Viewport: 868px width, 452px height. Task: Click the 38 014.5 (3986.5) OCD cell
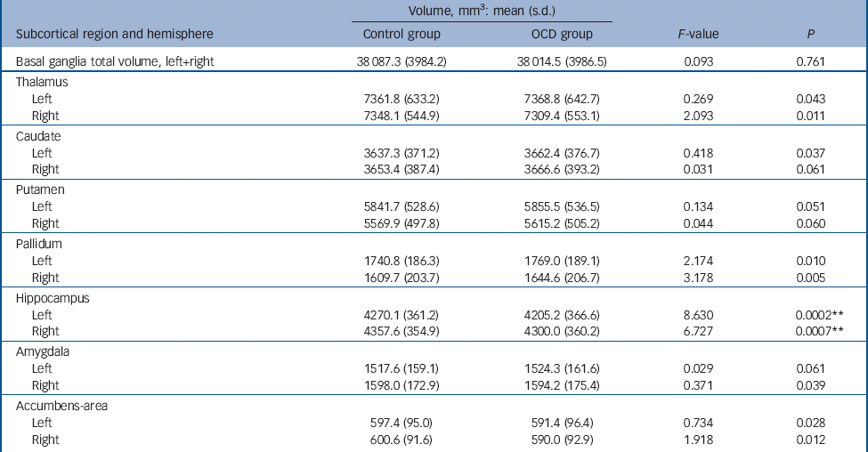point(561,61)
